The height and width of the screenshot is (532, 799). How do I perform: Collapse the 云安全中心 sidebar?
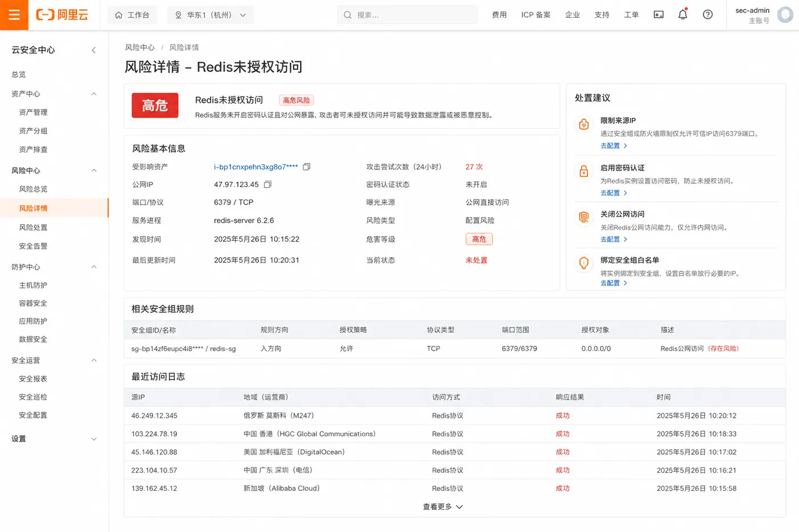94,50
